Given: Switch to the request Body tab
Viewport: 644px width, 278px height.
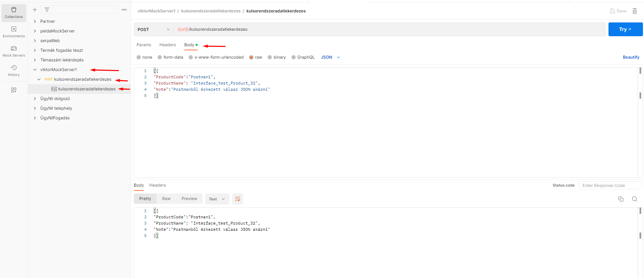Looking at the screenshot, I should coord(191,45).
